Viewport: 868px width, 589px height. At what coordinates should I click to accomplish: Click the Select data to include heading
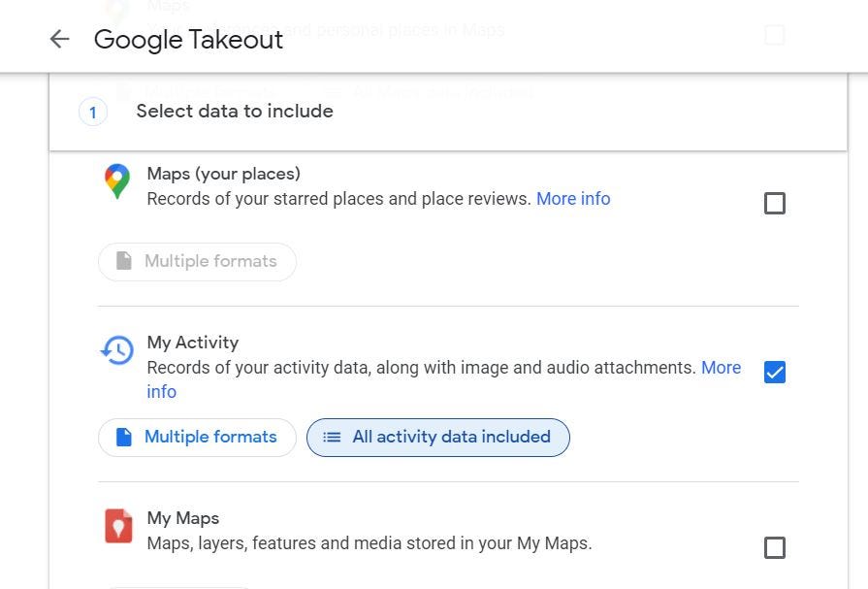click(235, 112)
